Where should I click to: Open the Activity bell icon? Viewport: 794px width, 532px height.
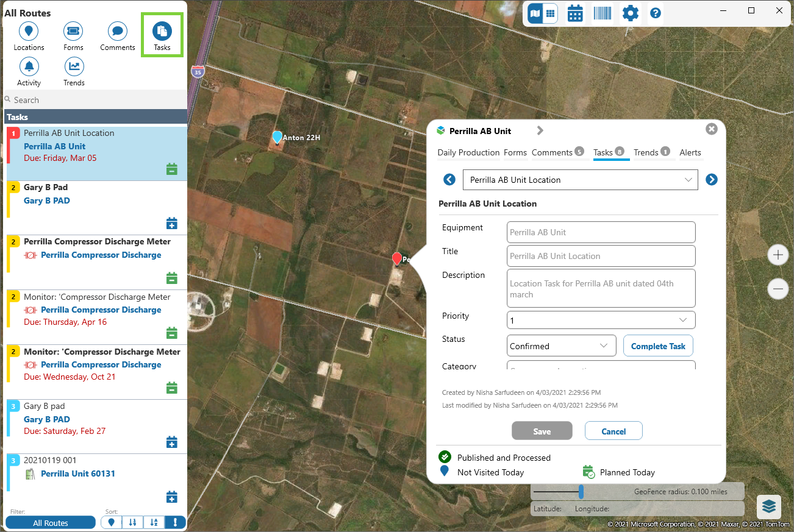coord(29,66)
